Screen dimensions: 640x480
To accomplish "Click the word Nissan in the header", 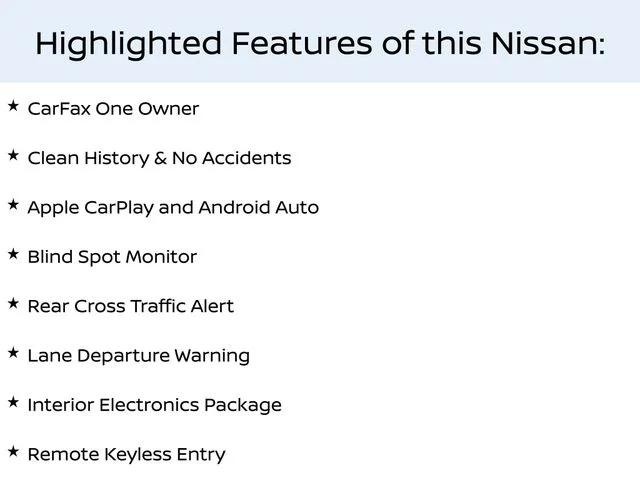I will pos(544,43).
